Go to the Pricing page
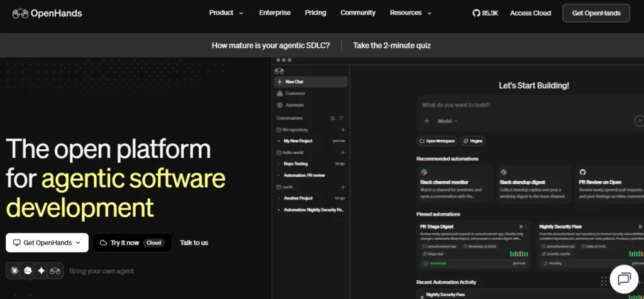Image resolution: width=644 pixels, height=299 pixels. click(x=316, y=13)
